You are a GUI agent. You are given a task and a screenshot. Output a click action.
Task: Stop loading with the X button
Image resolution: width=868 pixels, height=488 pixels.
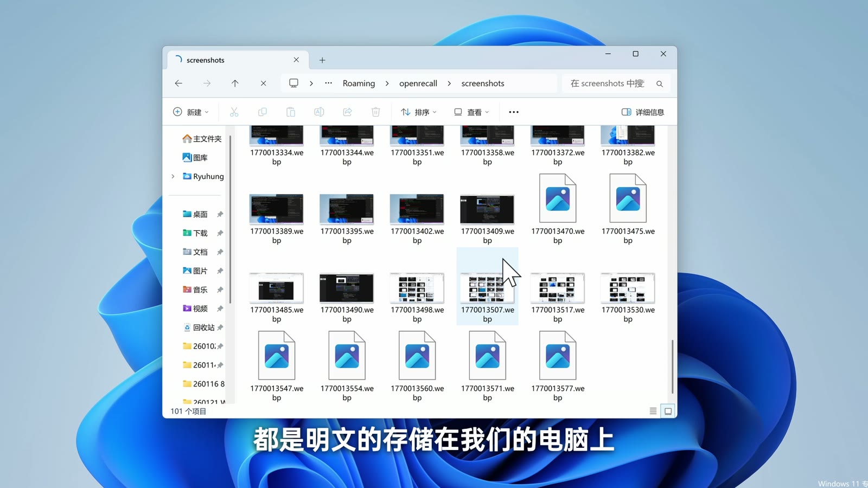[x=263, y=84]
